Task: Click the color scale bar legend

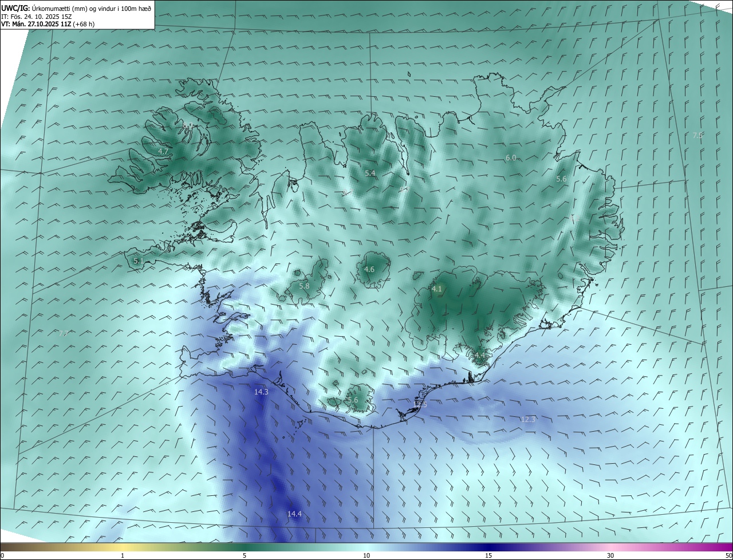Action: point(366,547)
